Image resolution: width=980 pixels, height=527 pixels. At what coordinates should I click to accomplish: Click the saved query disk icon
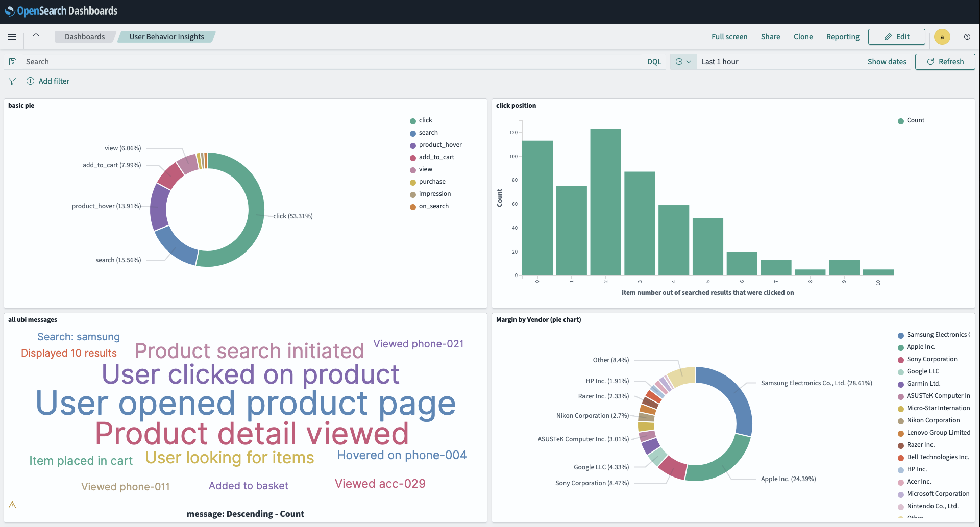tap(13, 62)
